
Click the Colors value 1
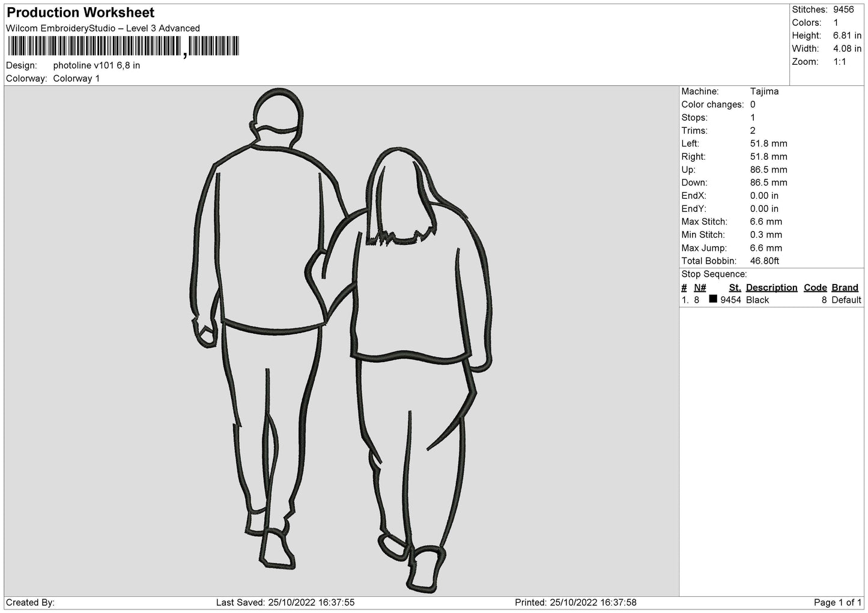[x=836, y=23]
